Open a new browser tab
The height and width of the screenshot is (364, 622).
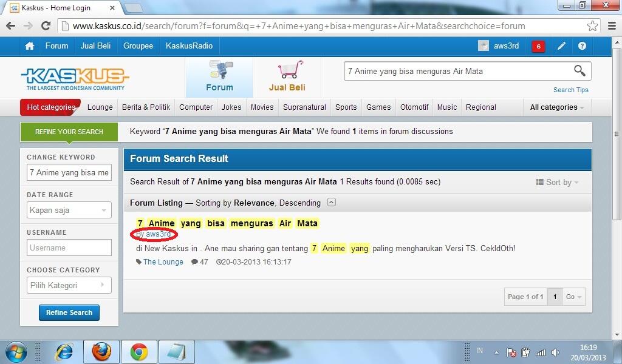pos(133,7)
